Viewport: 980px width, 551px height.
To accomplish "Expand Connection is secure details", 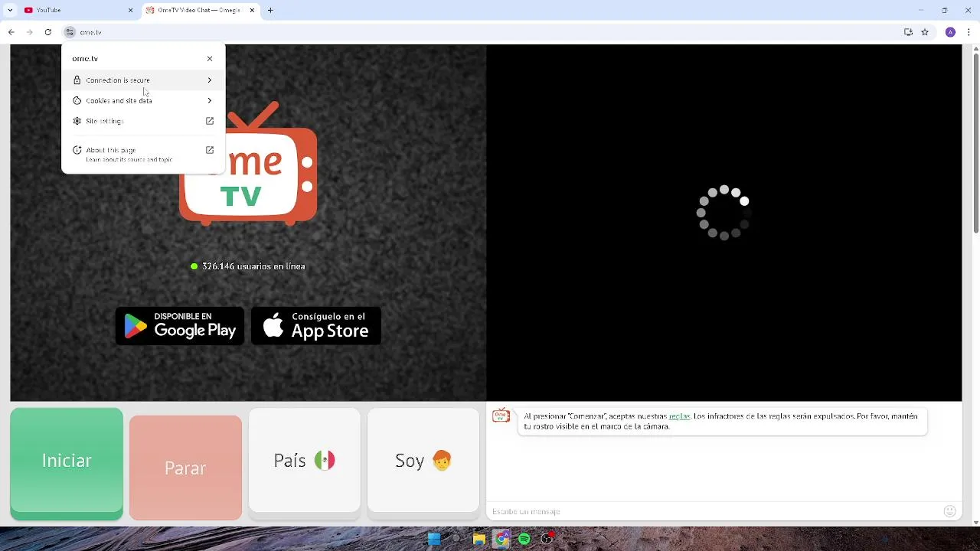I will 143,80.
